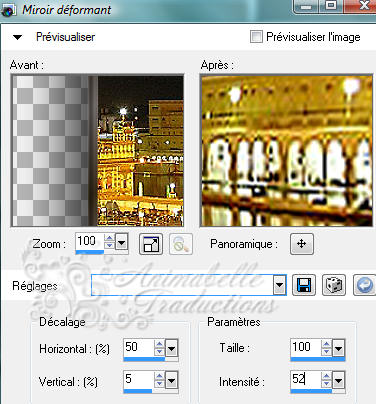Click the Panoramique navigate cross icon
The height and width of the screenshot is (404, 376).
302,244
